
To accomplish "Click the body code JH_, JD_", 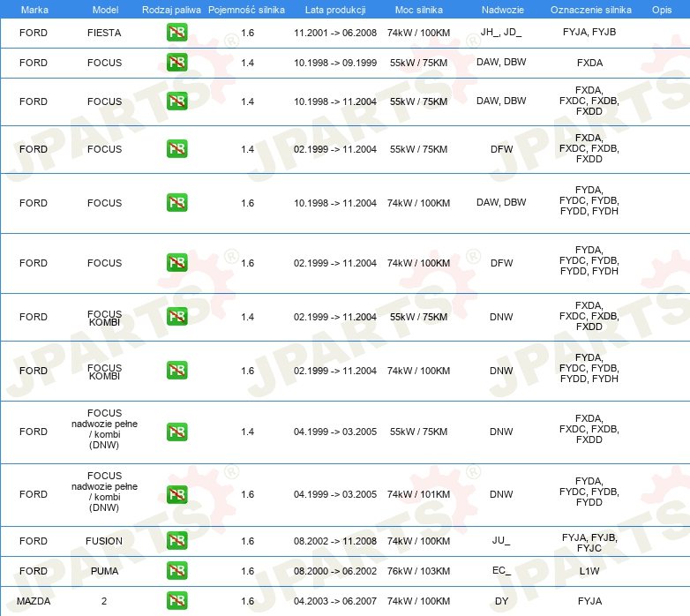I will (501, 32).
